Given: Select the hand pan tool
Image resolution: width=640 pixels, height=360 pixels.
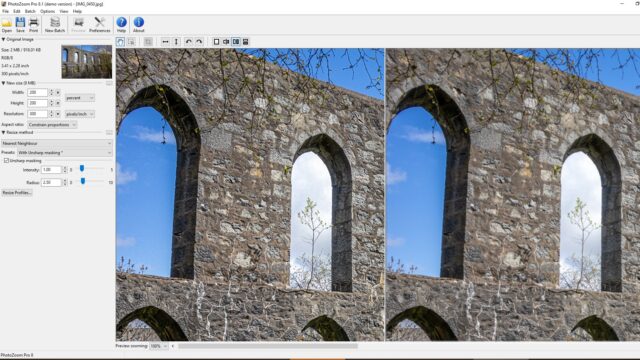Looking at the screenshot, I should click(120, 42).
